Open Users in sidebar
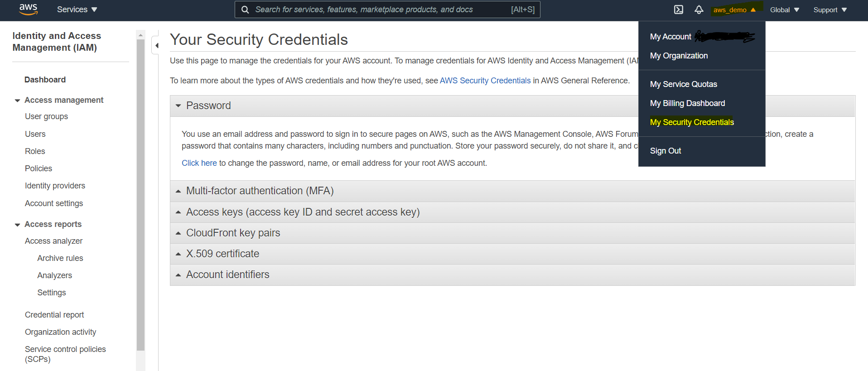 [35, 134]
